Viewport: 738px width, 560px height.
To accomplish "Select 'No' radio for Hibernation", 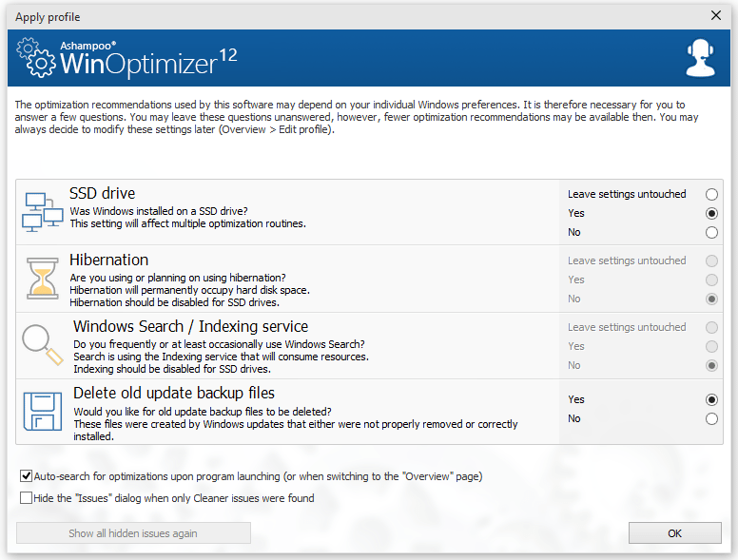I will [x=711, y=299].
